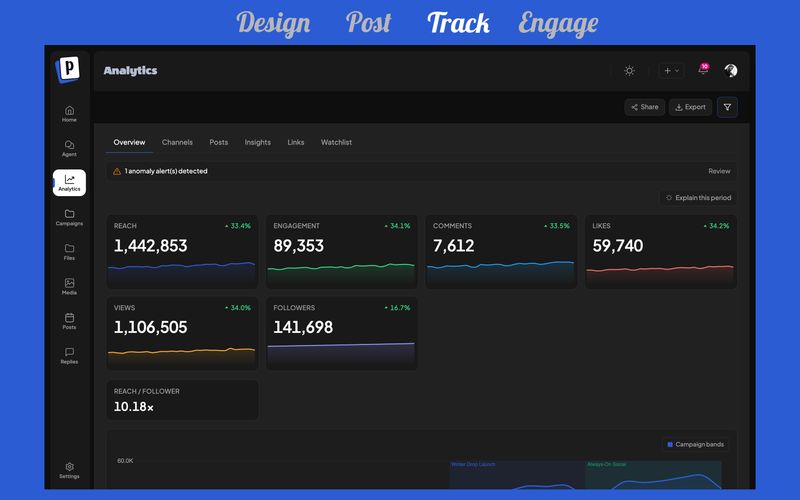Open the Engagement metric card

[342, 252]
